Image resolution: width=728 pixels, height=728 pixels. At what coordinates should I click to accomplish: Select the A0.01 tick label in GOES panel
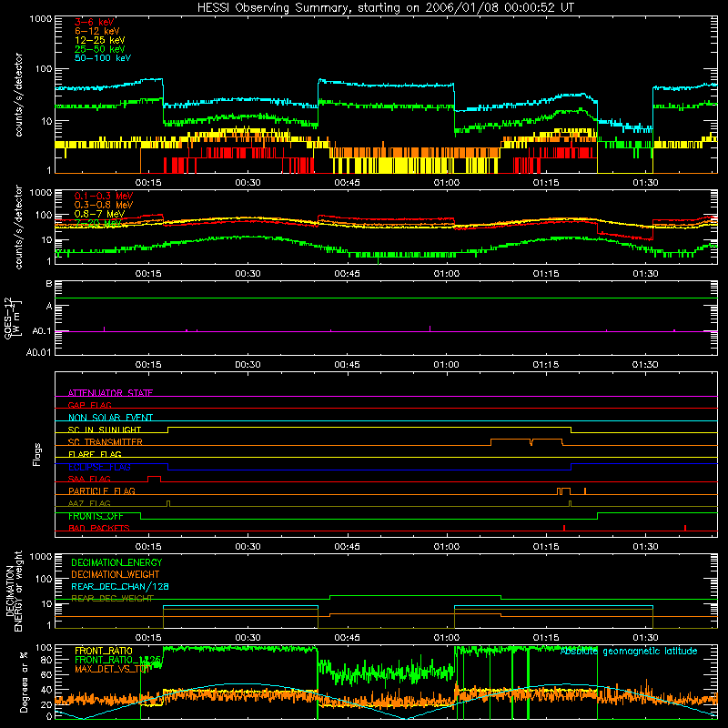tap(38, 352)
